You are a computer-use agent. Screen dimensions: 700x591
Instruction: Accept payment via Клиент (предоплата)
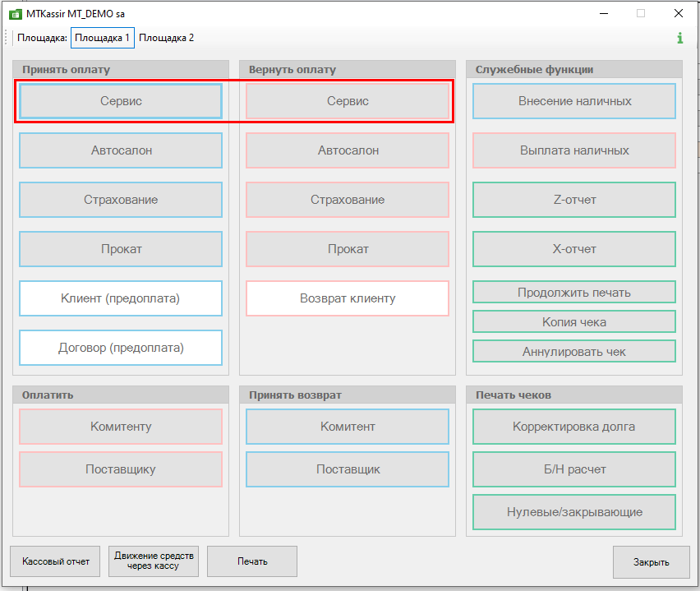121,298
